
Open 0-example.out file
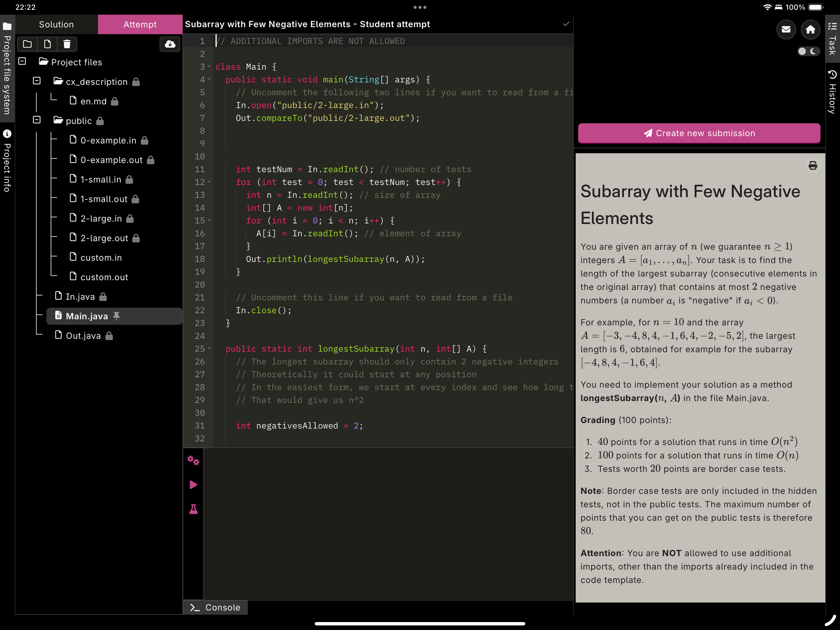pyautogui.click(x=111, y=160)
